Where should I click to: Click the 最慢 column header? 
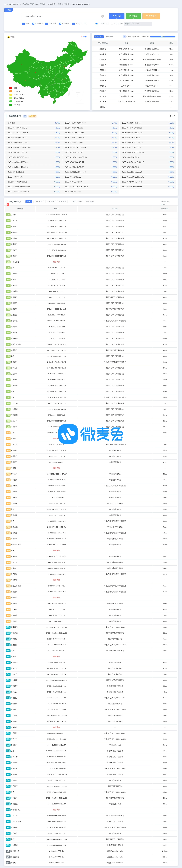(x=152, y=43)
